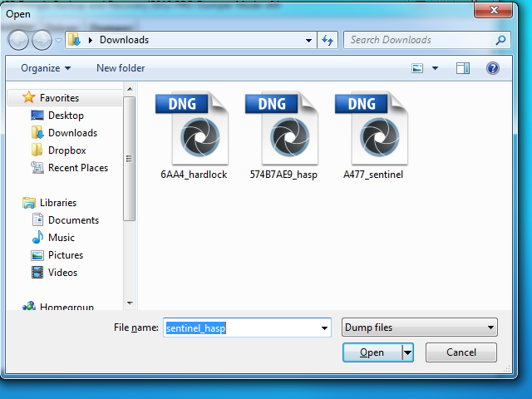
Task: Go back with the Back arrow button
Action: (18, 40)
